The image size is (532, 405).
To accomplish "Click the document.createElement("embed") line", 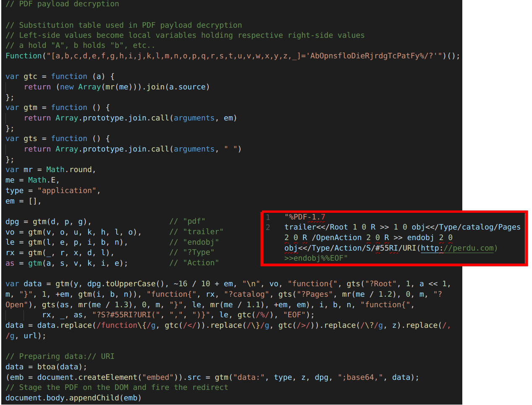I will click(212, 377).
